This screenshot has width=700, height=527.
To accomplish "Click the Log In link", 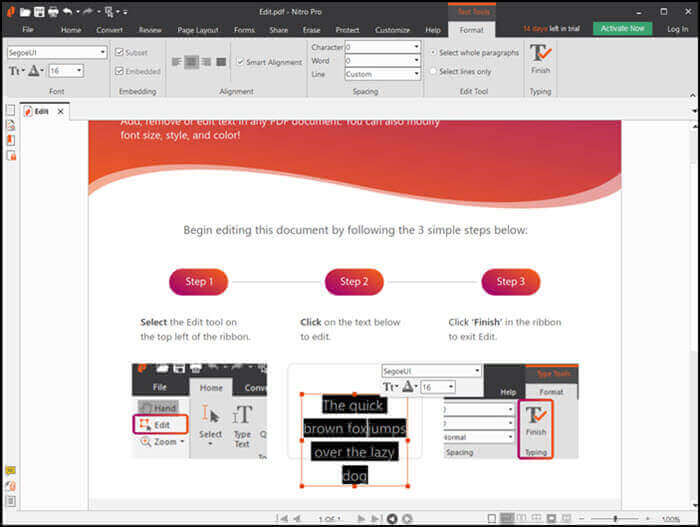I will pyautogui.click(x=677, y=29).
